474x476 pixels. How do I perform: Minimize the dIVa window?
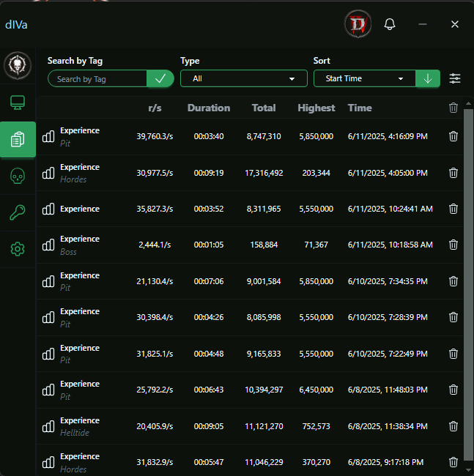point(423,24)
